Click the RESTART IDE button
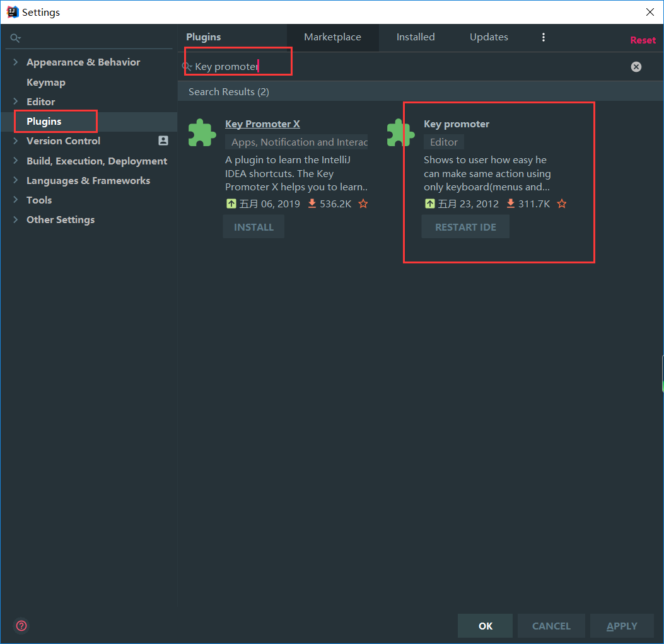 click(x=465, y=227)
